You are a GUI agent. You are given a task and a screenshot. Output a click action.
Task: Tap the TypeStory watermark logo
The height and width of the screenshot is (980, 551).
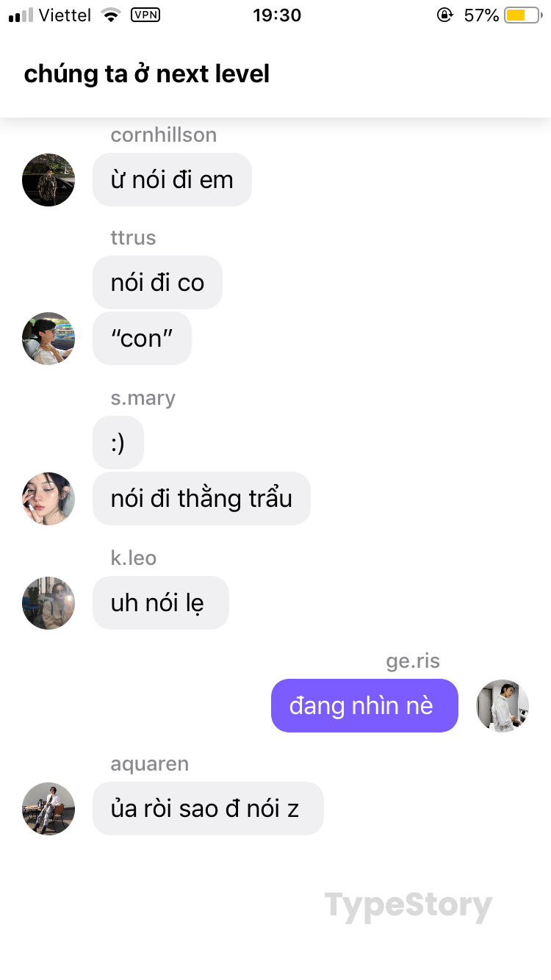(408, 907)
